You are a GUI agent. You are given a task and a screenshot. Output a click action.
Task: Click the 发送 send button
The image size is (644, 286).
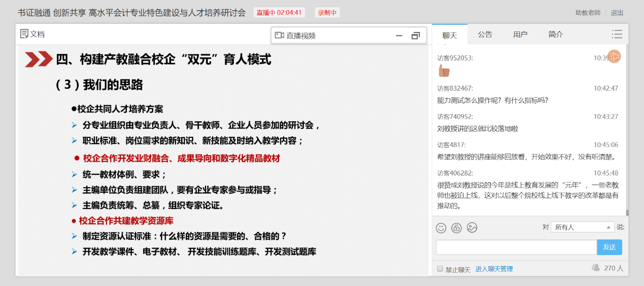click(x=609, y=247)
